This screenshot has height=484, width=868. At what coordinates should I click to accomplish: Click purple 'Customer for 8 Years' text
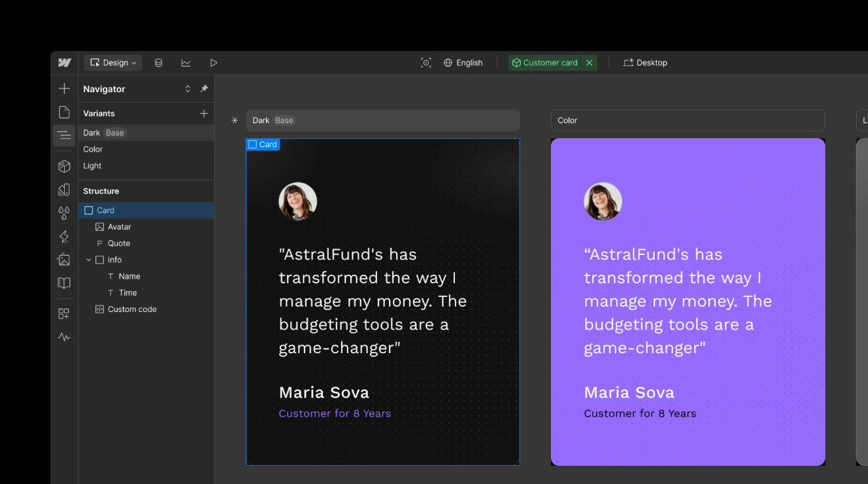[335, 413]
